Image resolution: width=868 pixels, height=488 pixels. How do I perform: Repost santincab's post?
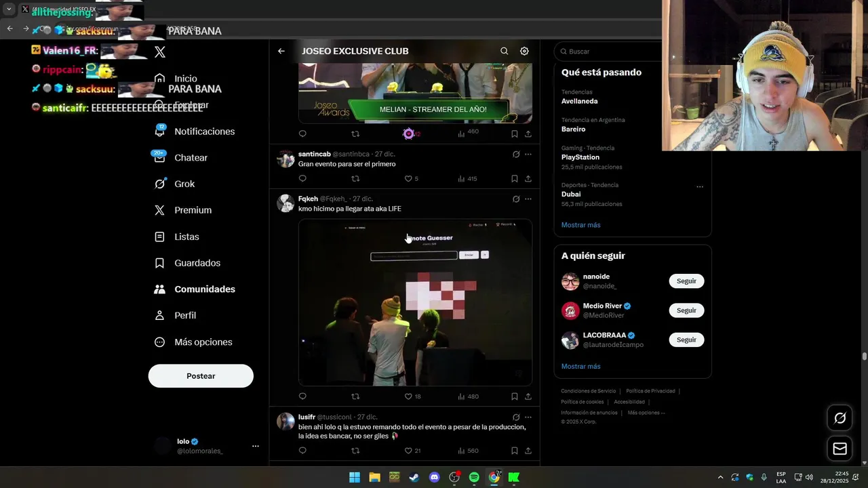pyautogui.click(x=355, y=179)
